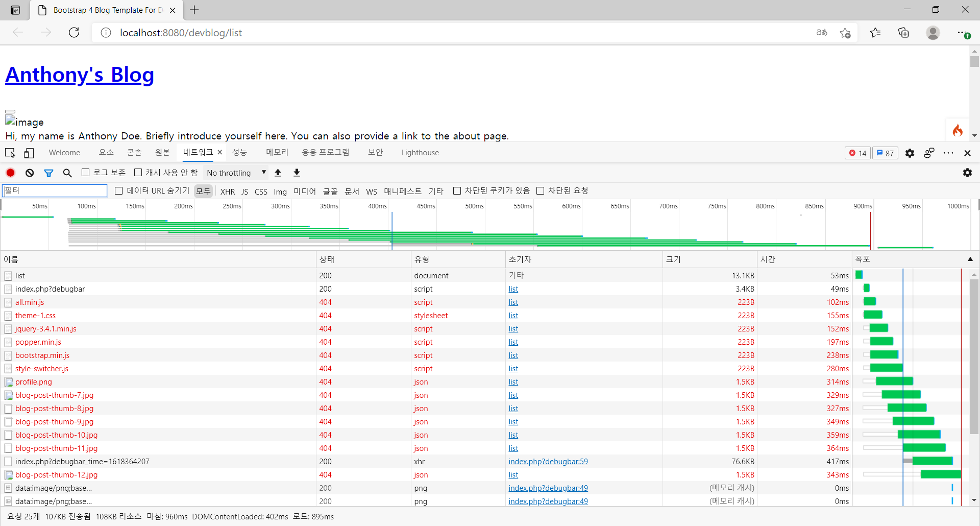
Task: Open the tab actions menu icon
Action: click(x=15, y=10)
